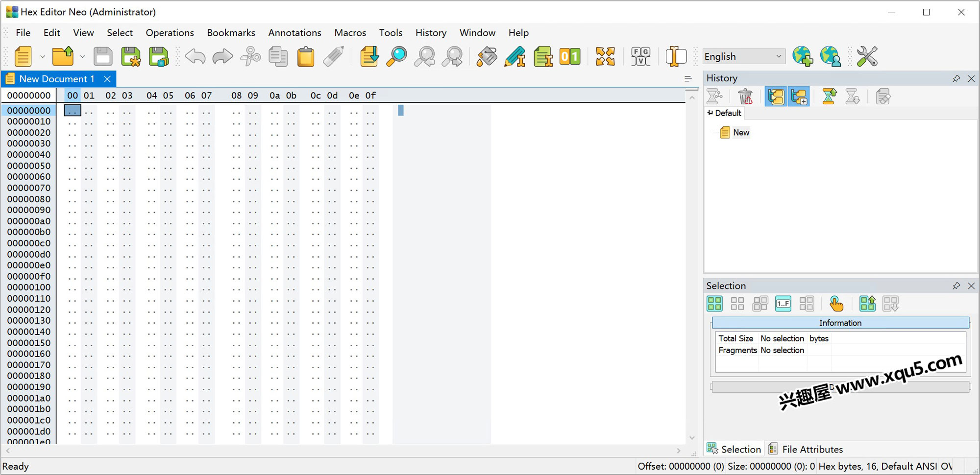Open the Open file dropdown arrow
Screen dimensions: 980x475
click(x=82, y=57)
